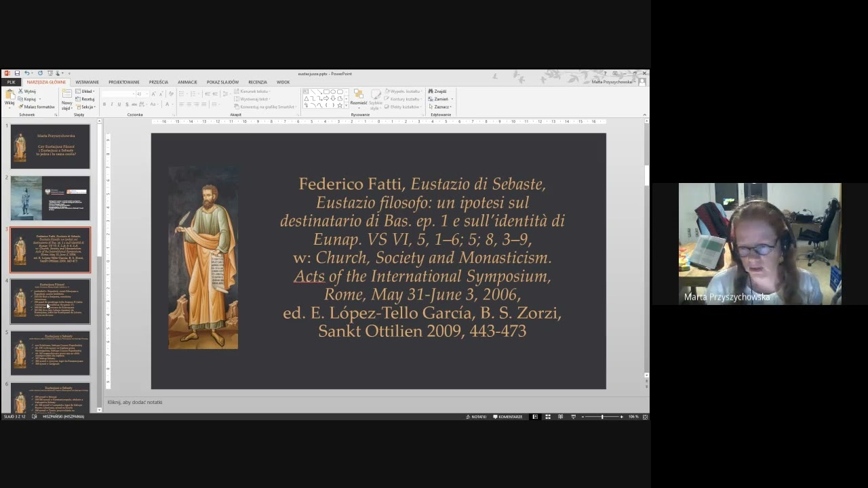This screenshot has height=488, width=868.
Task: Undo the last action with the Undo arrow
Action: (x=26, y=73)
